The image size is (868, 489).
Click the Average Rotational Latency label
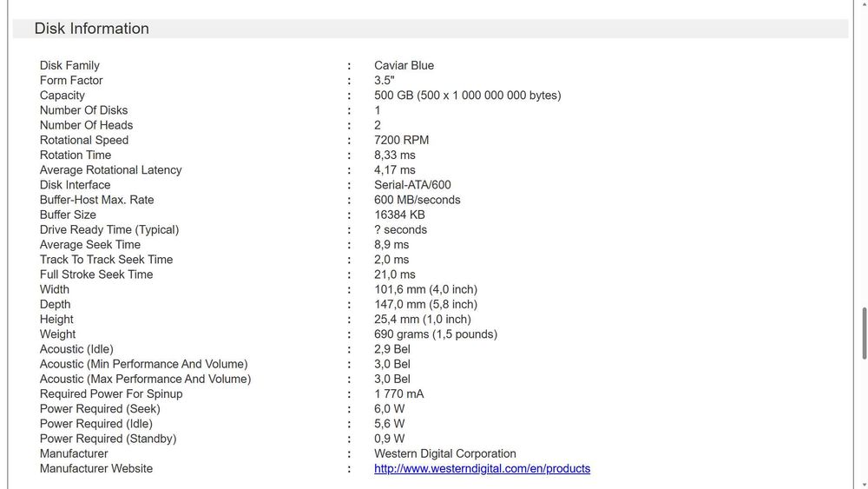click(111, 170)
